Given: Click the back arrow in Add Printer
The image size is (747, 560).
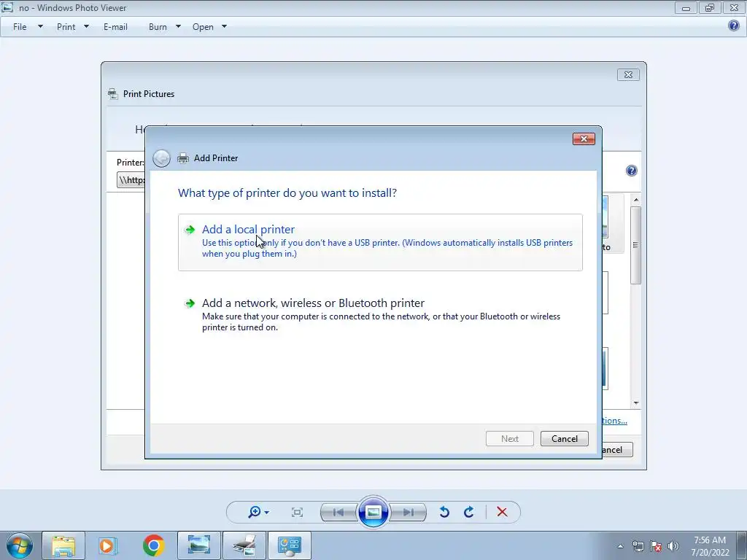Looking at the screenshot, I should pyautogui.click(x=161, y=158).
